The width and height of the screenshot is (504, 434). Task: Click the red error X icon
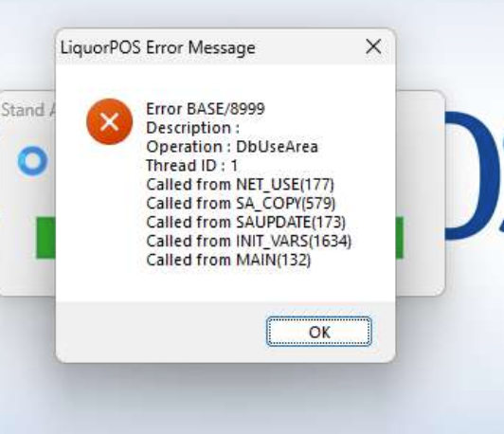(x=110, y=121)
